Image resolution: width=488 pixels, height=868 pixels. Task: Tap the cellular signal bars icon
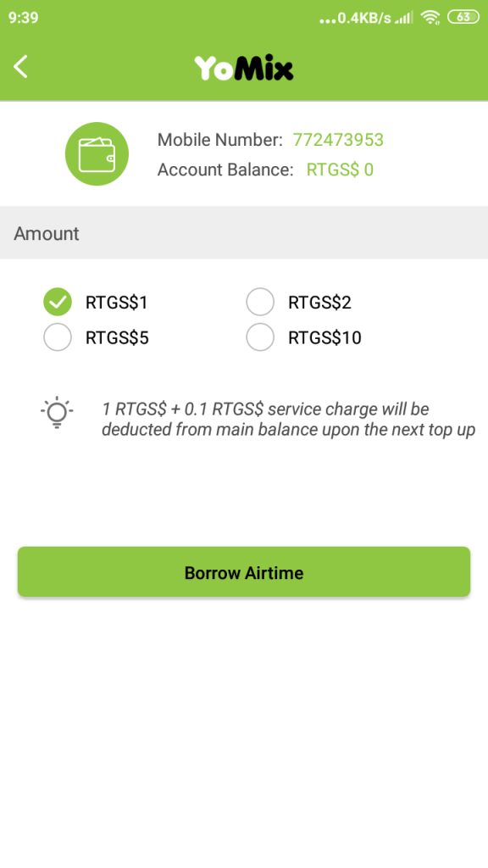[x=404, y=18]
